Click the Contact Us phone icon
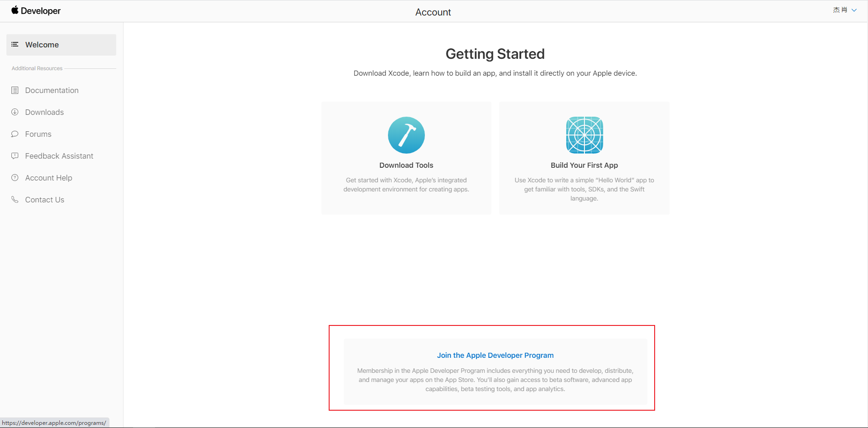Screen dimensions: 868x428 (15, 200)
